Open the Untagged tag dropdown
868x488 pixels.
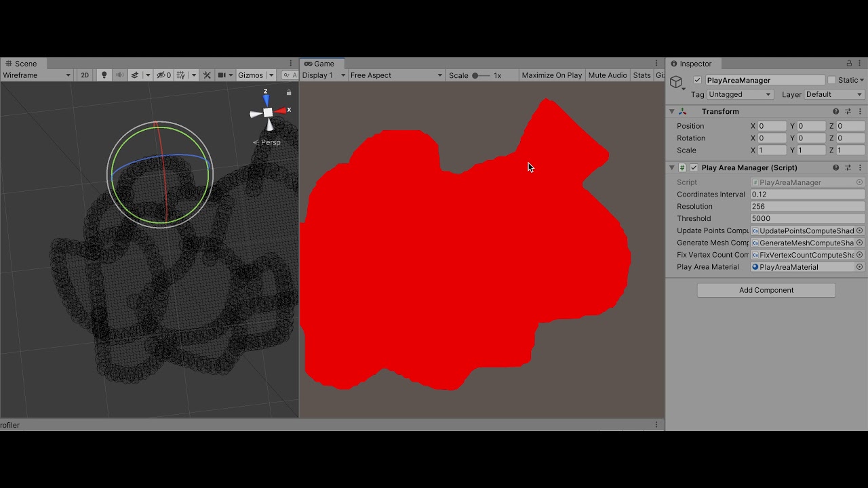point(740,94)
